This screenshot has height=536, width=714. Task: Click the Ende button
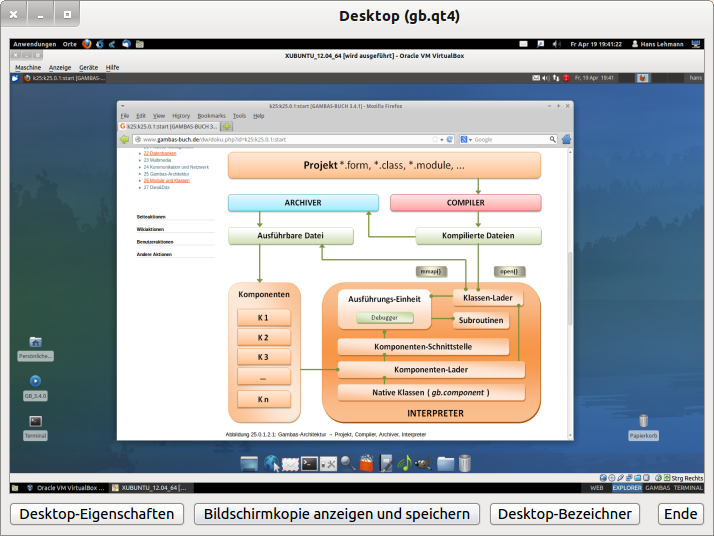(681, 514)
